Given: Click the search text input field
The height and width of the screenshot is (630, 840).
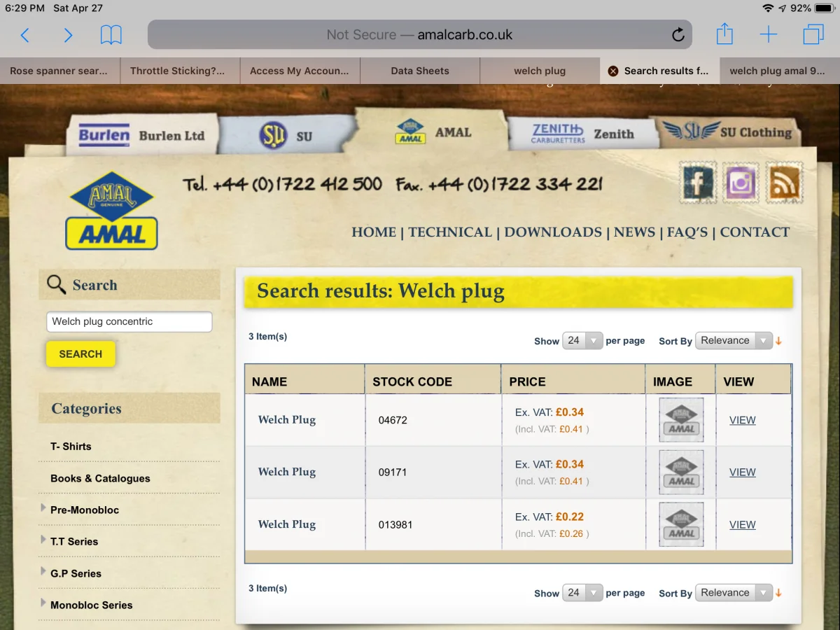Looking at the screenshot, I should point(129,322).
